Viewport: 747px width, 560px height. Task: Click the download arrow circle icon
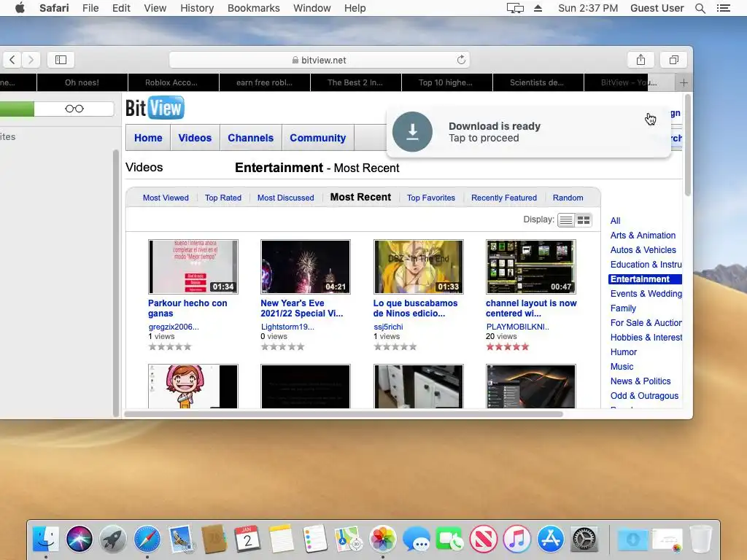[x=412, y=131]
